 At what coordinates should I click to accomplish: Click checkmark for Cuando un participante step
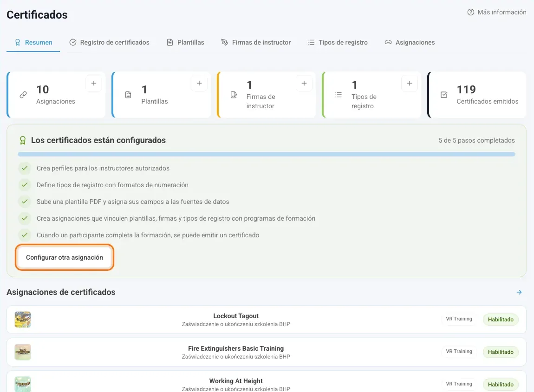coord(25,235)
